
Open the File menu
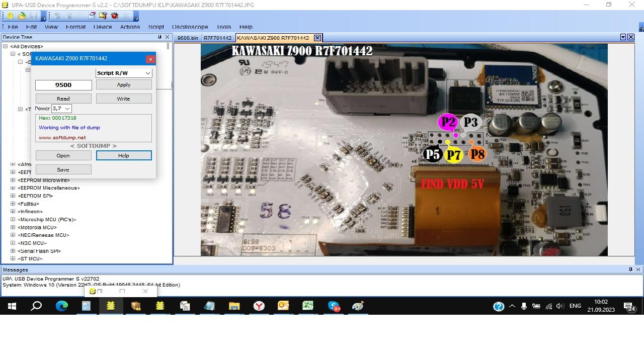(x=13, y=27)
